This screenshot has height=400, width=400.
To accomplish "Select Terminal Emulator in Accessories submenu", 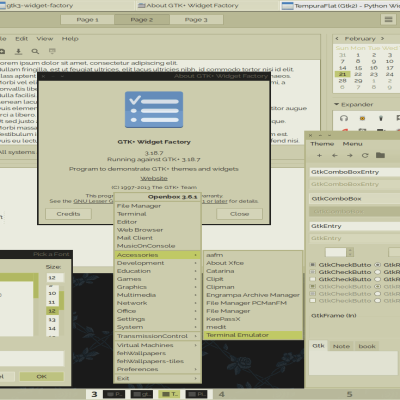I will tap(253, 335).
